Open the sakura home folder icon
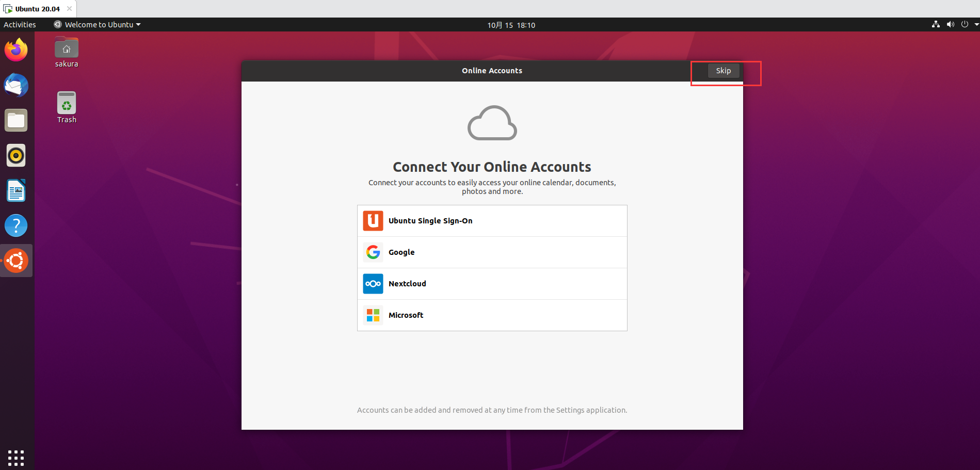The height and width of the screenshot is (470, 980). (x=67, y=52)
